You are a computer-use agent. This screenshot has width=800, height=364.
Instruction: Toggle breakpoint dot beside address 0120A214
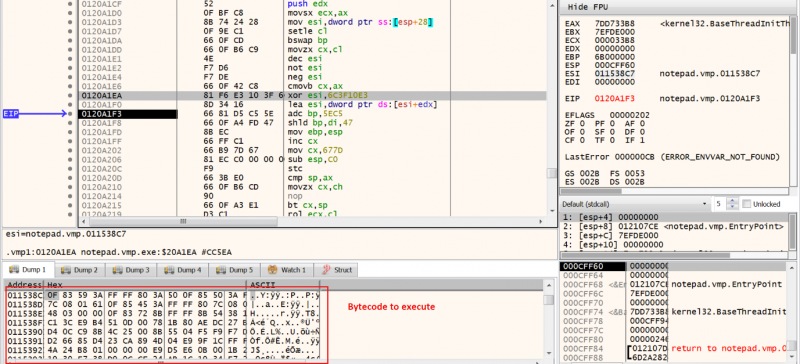pos(70,196)
